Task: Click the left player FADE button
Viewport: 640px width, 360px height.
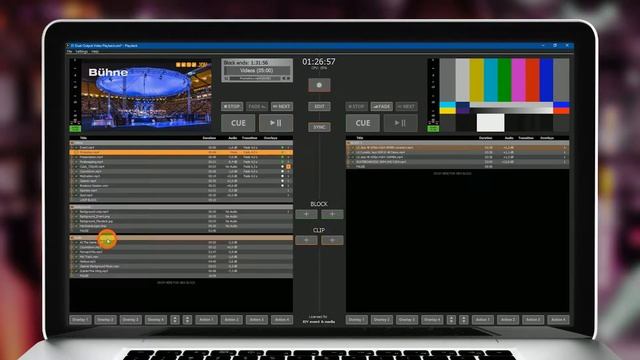Action: click(257, 107)
